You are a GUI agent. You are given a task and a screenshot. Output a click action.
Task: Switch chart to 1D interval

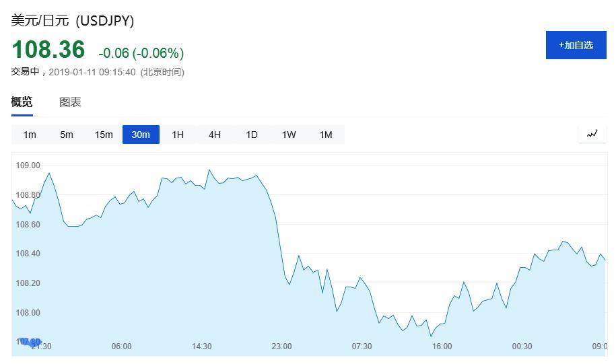point(251,135)
